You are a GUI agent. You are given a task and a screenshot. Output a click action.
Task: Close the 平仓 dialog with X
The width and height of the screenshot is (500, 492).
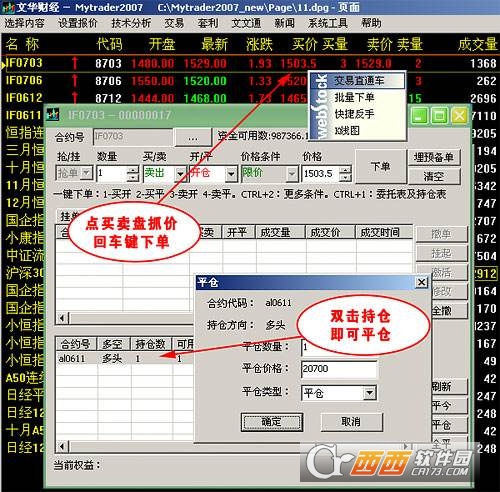(x=421, y=282)
